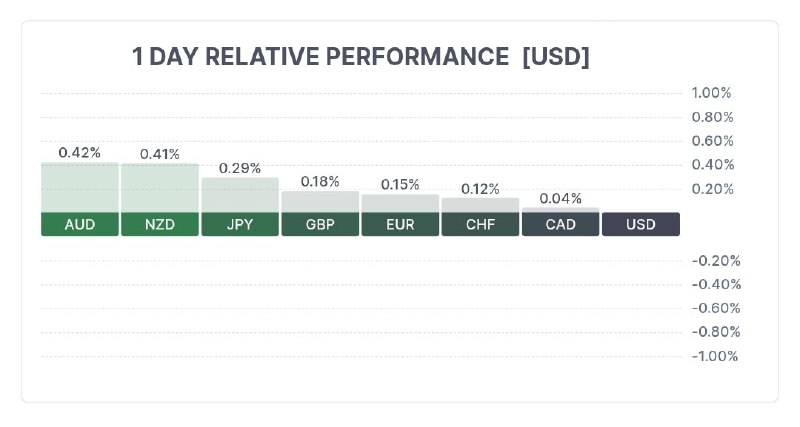The height and width of the screenshot is (427, 800).
Task: Select the NZD currency label
Action: pyautogui.click(x=160, y=224)
